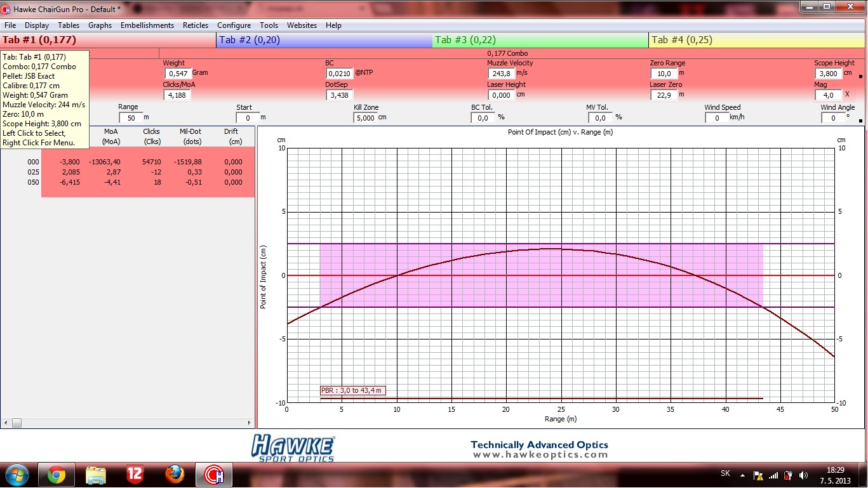Image resolution: width=868 pixels, height=488 pixels.
Task: Open the Help menu
Action: (333, 25)
